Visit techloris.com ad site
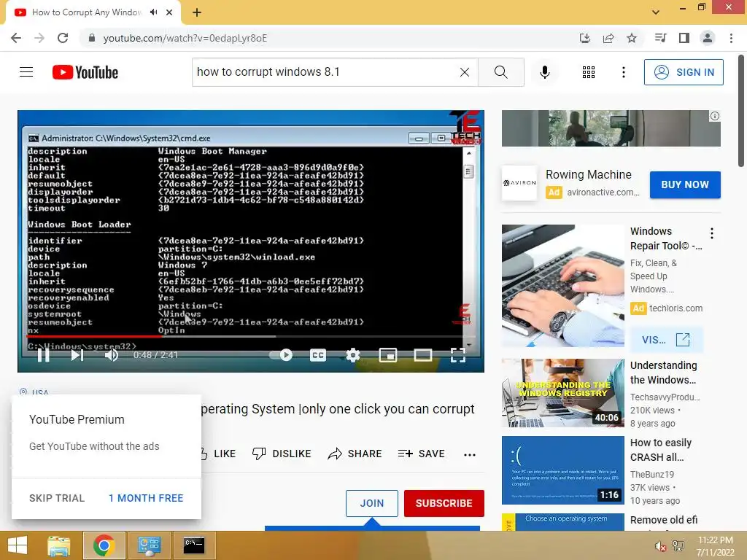 coord(667,340)
